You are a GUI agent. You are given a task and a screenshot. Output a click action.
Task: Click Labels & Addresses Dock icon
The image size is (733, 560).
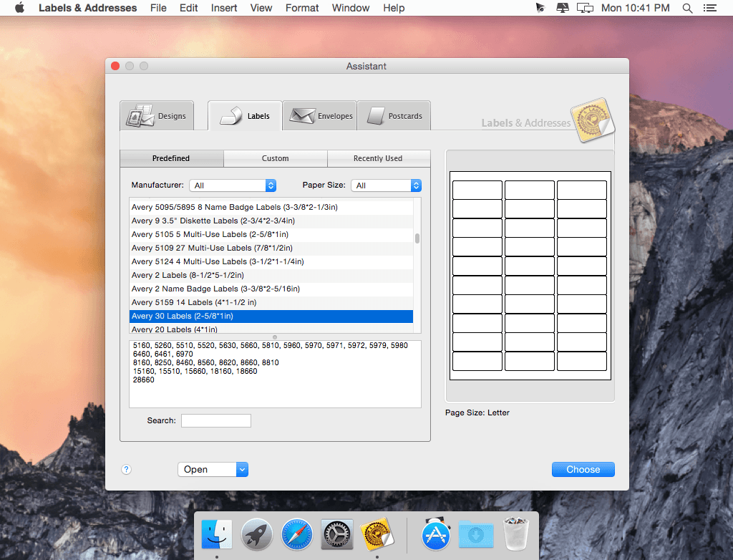377,534
